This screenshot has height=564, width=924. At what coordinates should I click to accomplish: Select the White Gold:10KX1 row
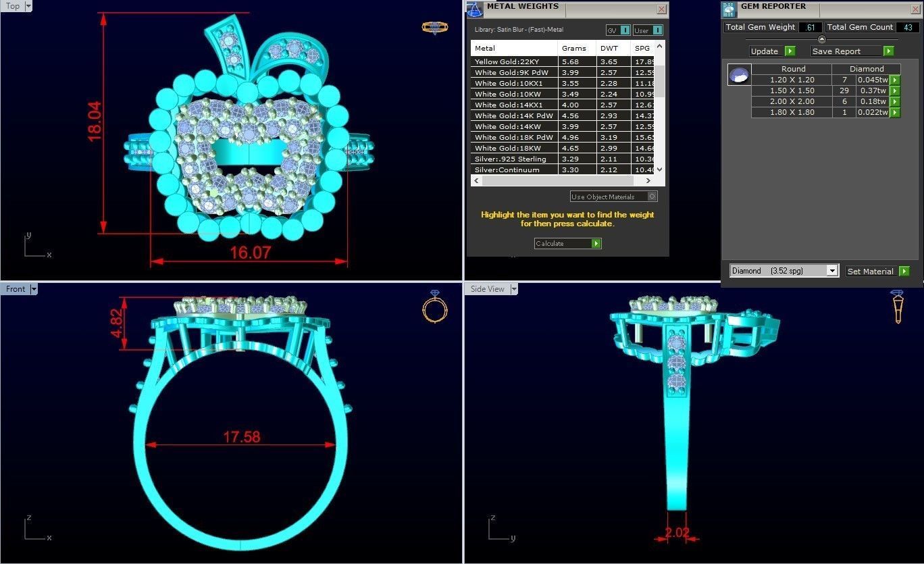pos(563,83)
